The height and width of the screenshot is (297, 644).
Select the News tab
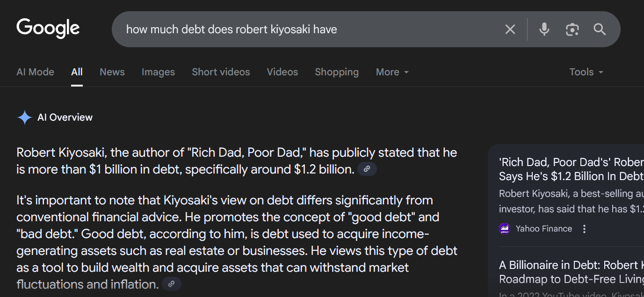pos(112,72)
